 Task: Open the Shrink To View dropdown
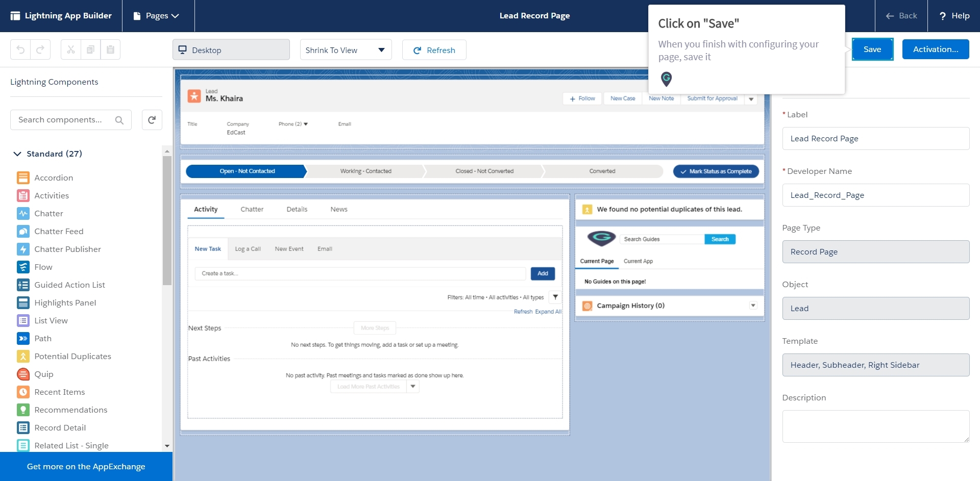(x=346, y=49)
